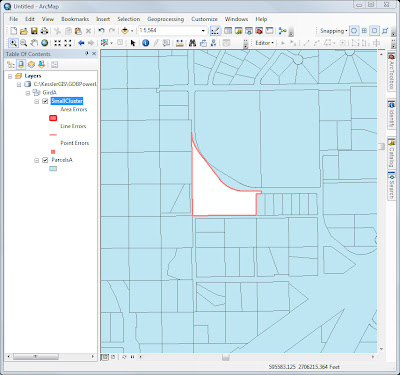Toggle Edge Snapping
Image resolution: width=400 pixels, height=375 pixels.
coord(385,31)
